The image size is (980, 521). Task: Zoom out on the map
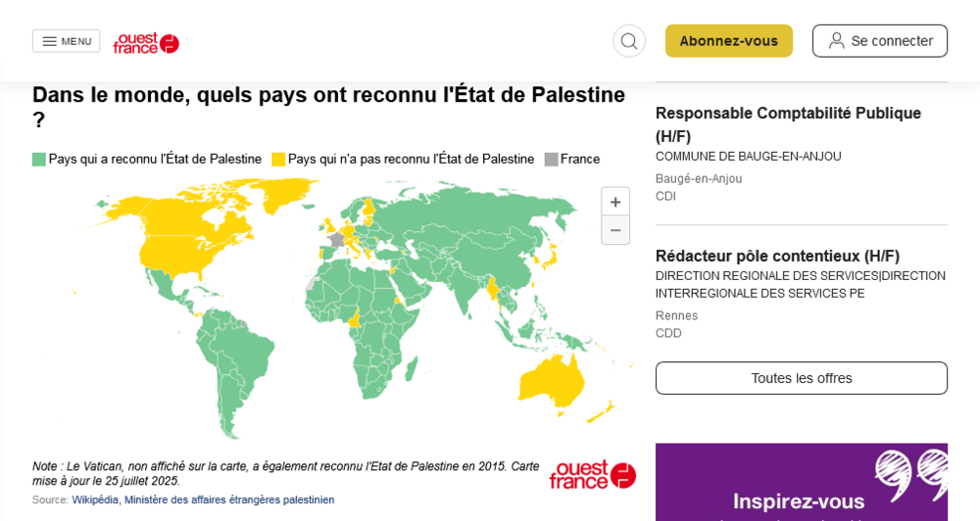tap(615, 230)
